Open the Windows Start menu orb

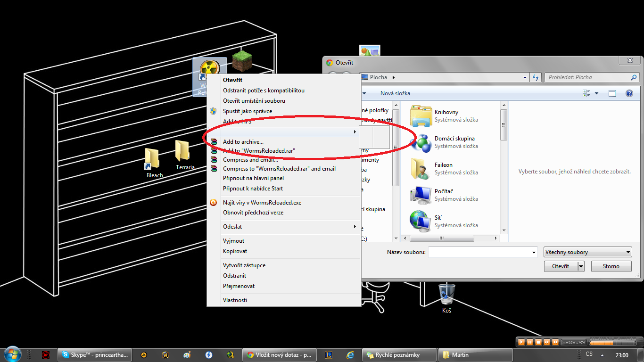tap(12, 354)
